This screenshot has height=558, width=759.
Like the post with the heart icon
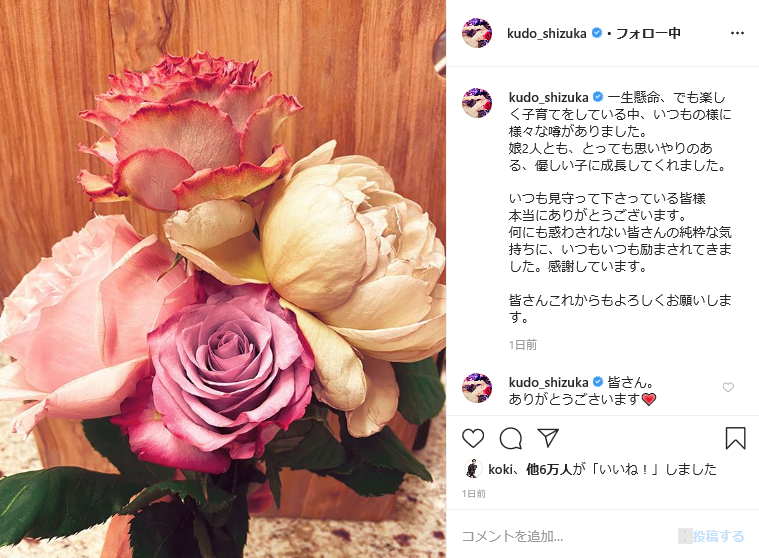[473, 438]
